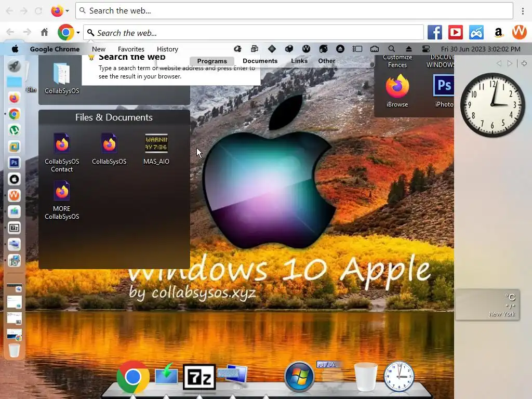
Task: Open the recycle bin in bottom dock
Action: (366, 377)
